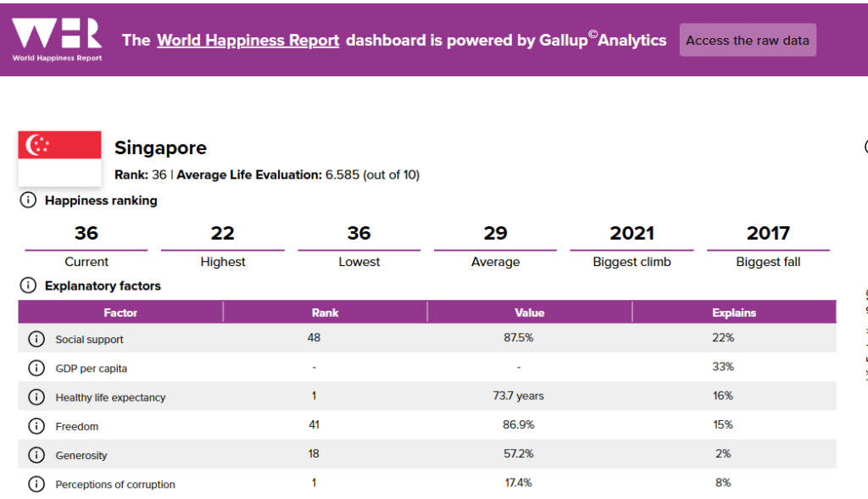
Task: Sort table by Factor column header
Action: pyautogui.click(x=120, y=313)
